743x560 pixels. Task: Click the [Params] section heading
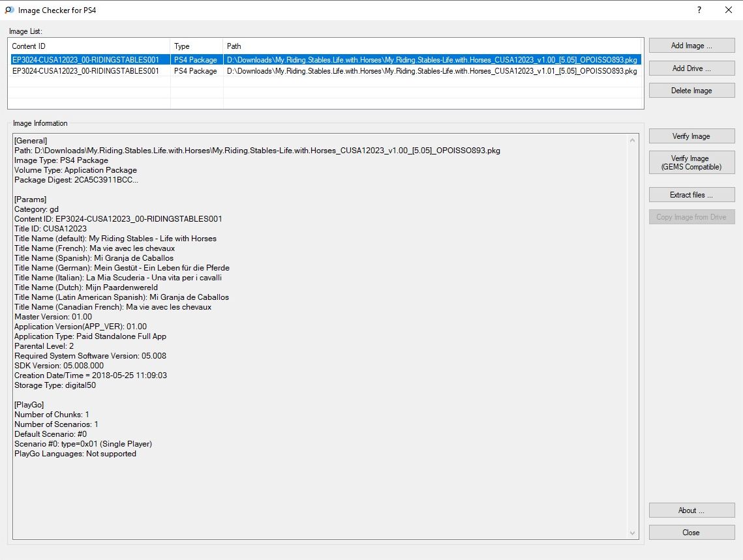point(30,199)
